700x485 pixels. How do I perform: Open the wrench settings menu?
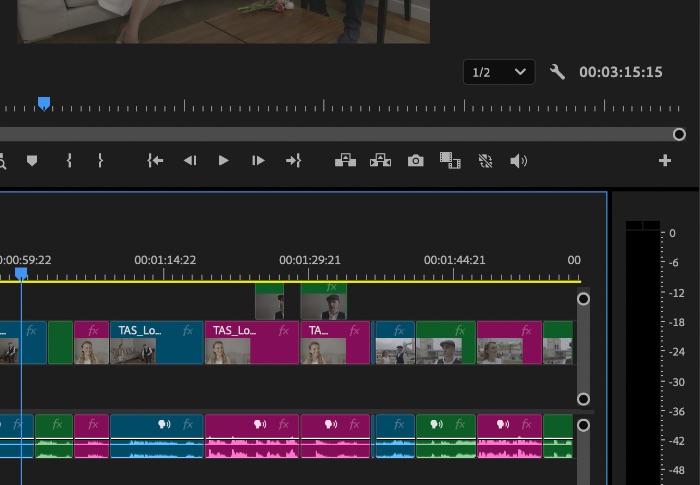(557, 72)
